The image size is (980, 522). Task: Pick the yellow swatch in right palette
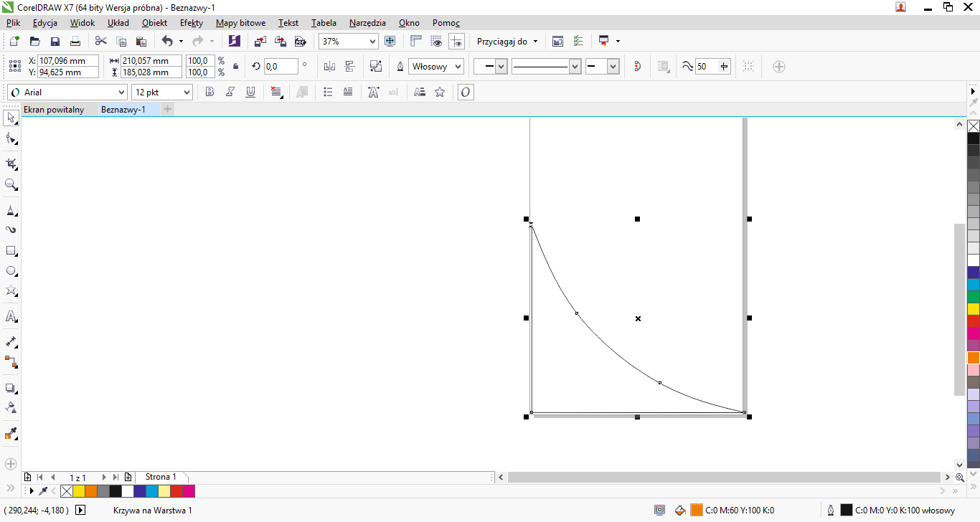[x=973, y=308]
